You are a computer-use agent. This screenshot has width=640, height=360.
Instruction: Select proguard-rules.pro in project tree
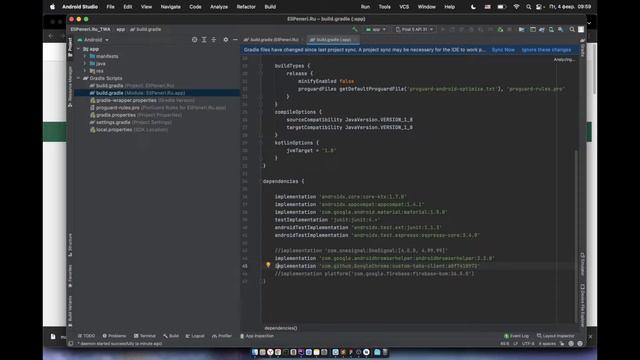158,108
